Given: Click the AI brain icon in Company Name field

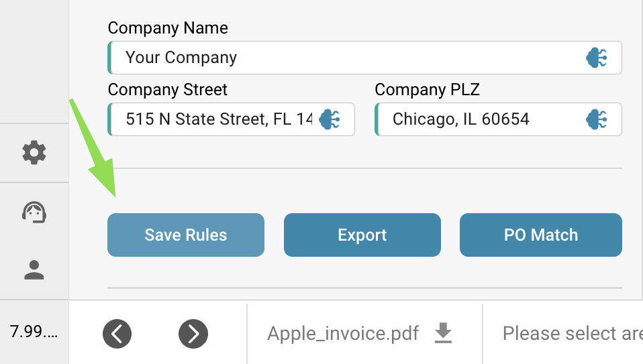Looking at the screenshot, I should tap(597, 58).
